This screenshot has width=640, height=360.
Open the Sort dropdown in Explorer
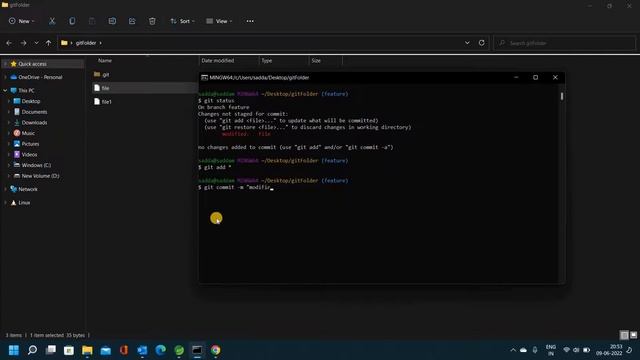tap(182, 21)
